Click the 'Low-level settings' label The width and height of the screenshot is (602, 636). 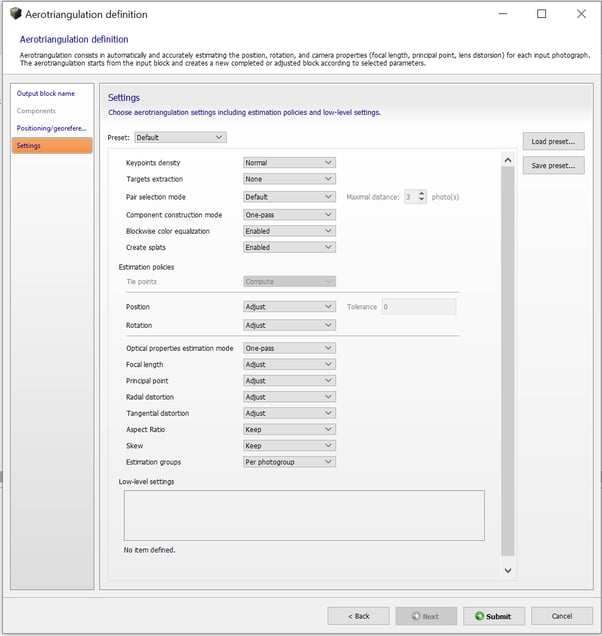[x=146, y=481]
